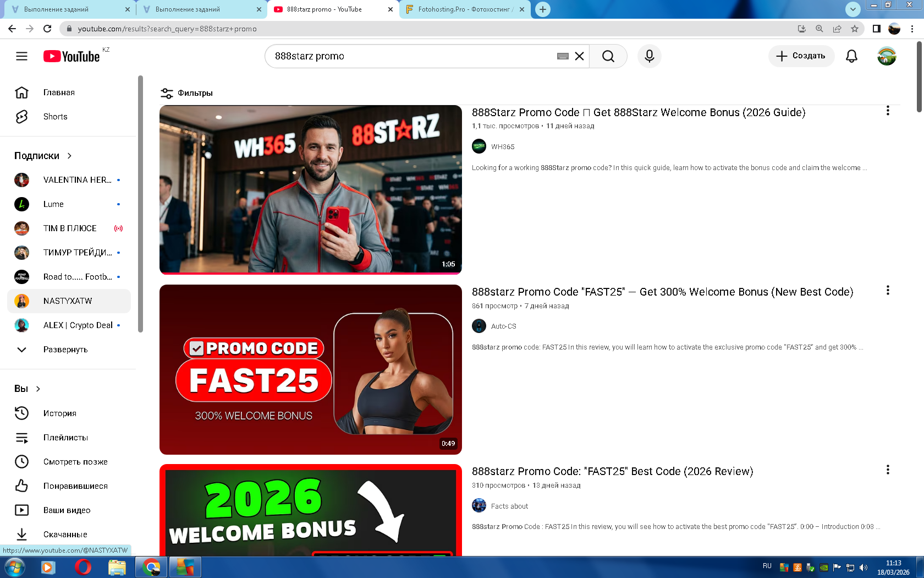The image size is (924, 578).
Task: Click the Создать button
Action: click(x=801, y=56)
